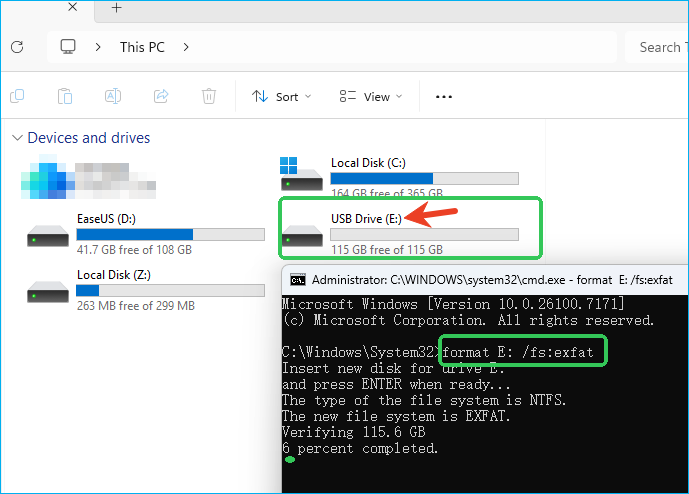The width and height of the screenshot is (689, 494).
Task: Click the cmd.exe window title bar icon
Action: click(298, 280)
